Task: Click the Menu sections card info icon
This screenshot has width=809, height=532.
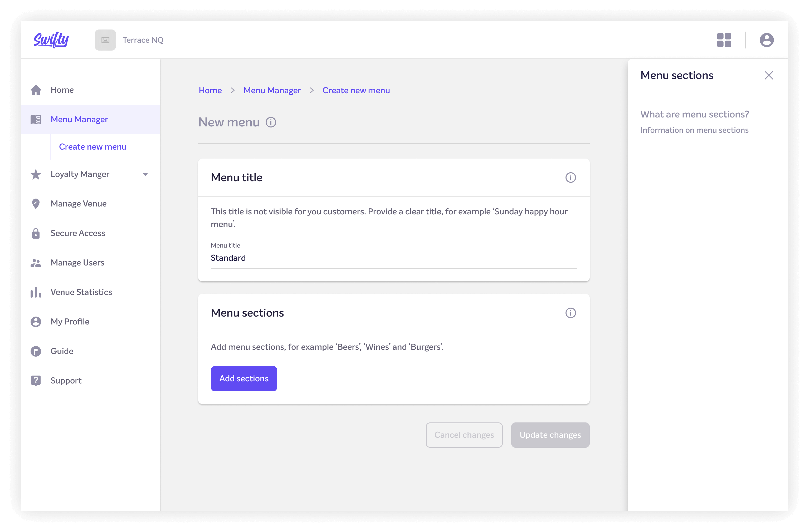Action: click(570, 313)
